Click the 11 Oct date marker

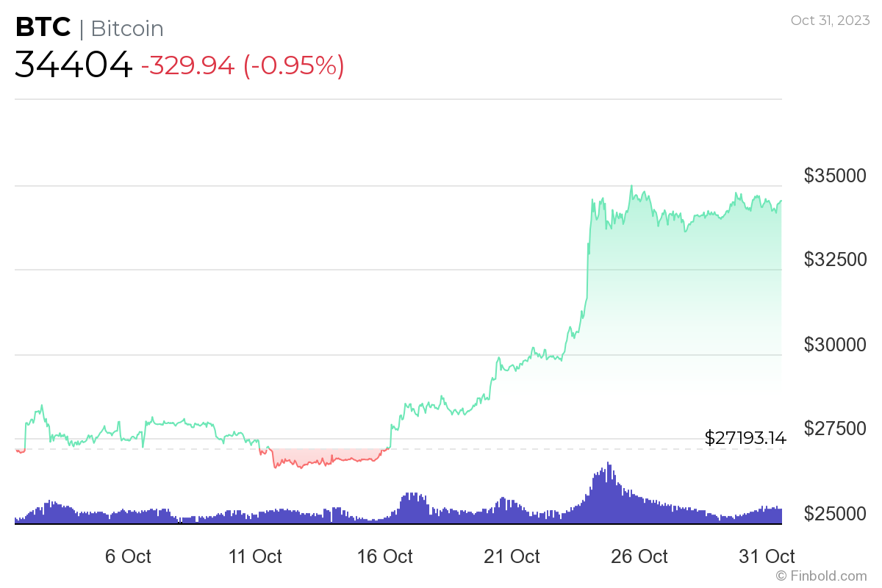point(256,556)
